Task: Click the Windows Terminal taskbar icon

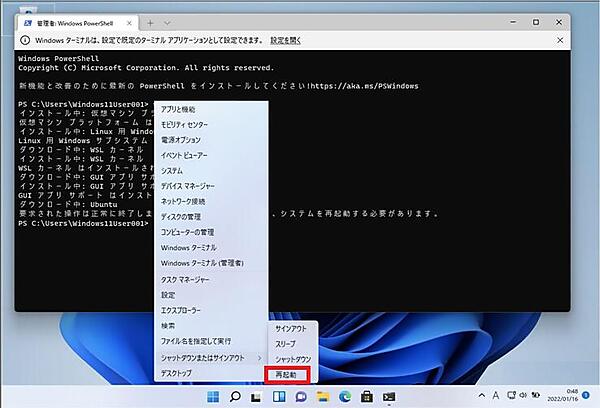Action: 389,397
